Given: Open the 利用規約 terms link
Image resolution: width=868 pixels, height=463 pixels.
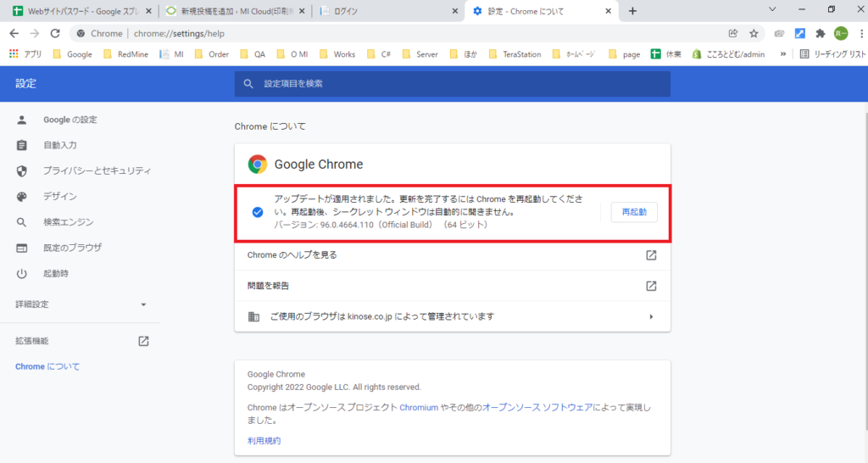Looking at the screenshot, I should [264, 441].
